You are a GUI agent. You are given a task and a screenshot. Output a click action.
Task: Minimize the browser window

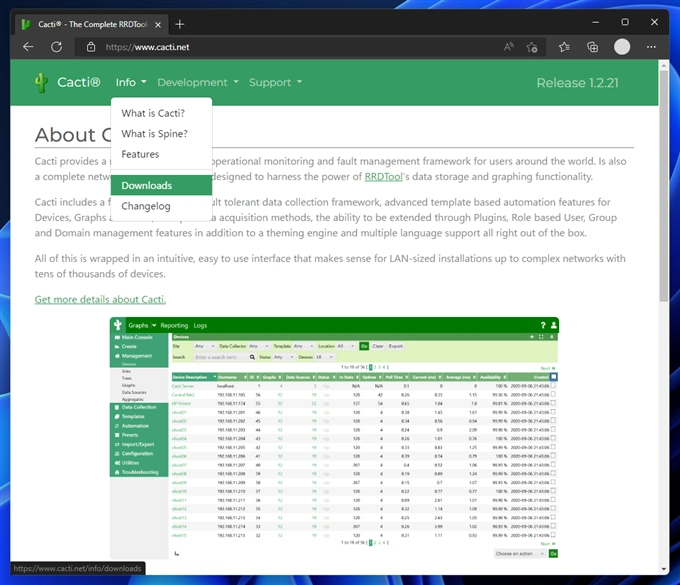(595, 22)
